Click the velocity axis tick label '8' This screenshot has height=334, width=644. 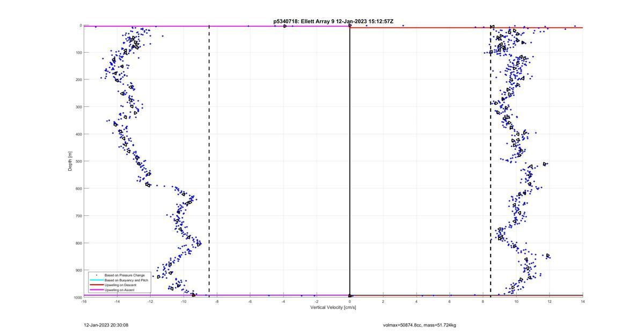click(x=483, y=302)
